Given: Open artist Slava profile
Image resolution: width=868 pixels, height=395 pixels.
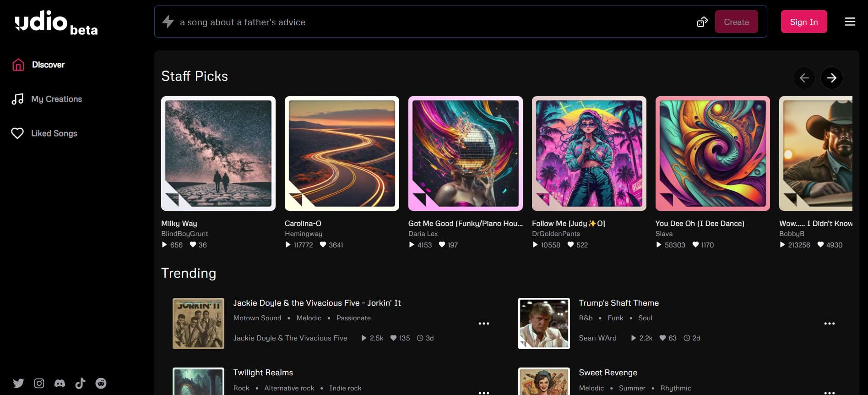Looking at the screenshot, I should click(x=664, y=234).
